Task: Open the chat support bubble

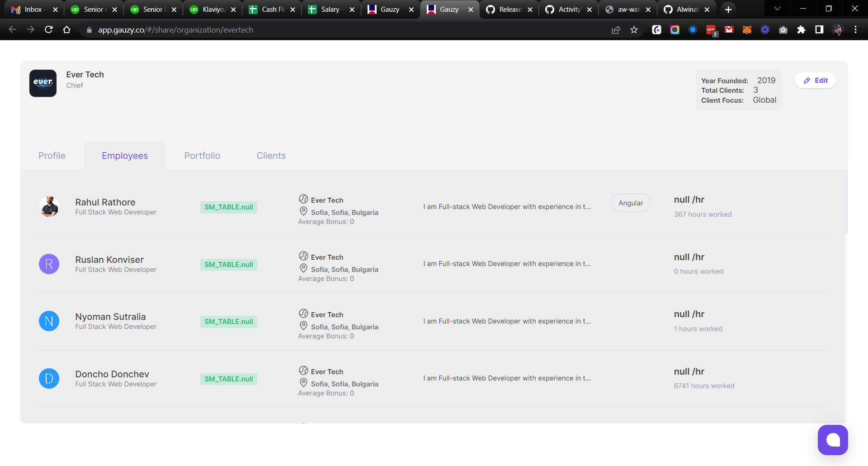Action: coord(833,440)
